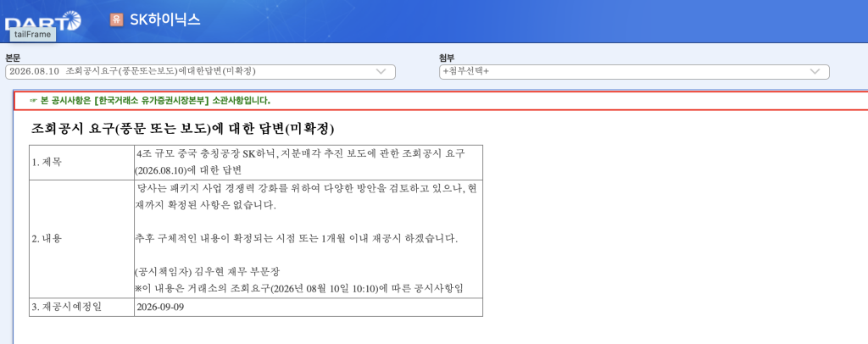Image resolution: width=868 pixels, height=344 pixels.
Task: Click the DART logo
Action: tap(43, 21)
